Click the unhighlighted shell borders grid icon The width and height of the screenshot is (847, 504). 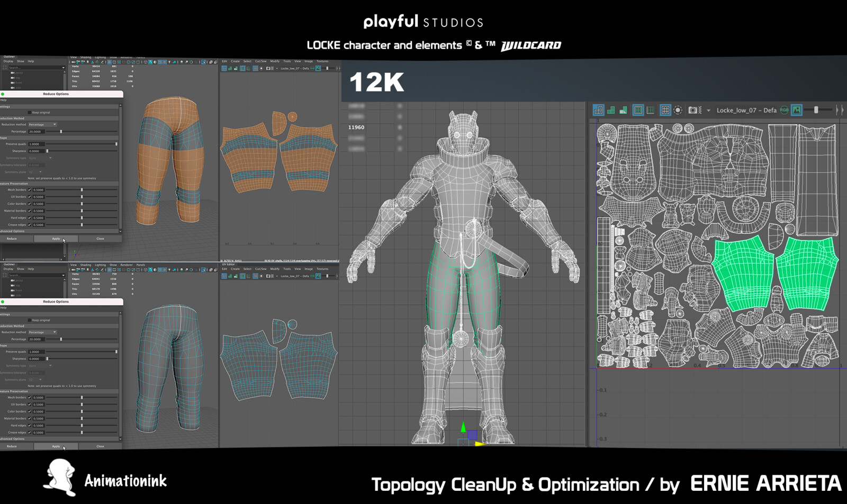click(x=651, y=110)
